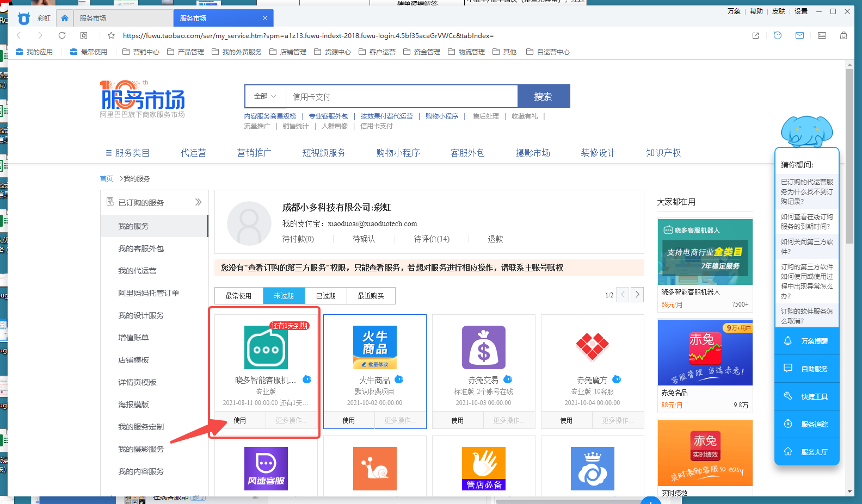Open the 营销中心 bookmark folder
This screenshot has height=504, width=862.
click(x=141, y=52)
